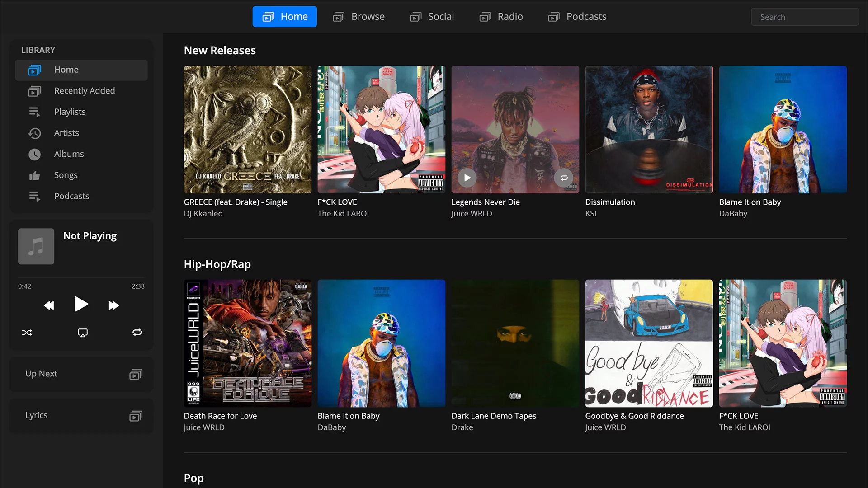Screen dimensions: 868x488
Task: Open Albums in the Library sidebar
Action: [x=81, y=154]
